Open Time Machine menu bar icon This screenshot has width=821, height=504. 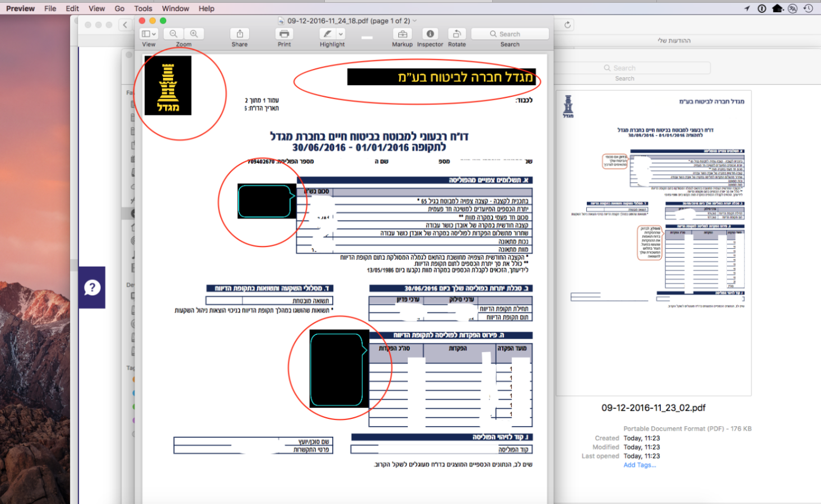808,8
